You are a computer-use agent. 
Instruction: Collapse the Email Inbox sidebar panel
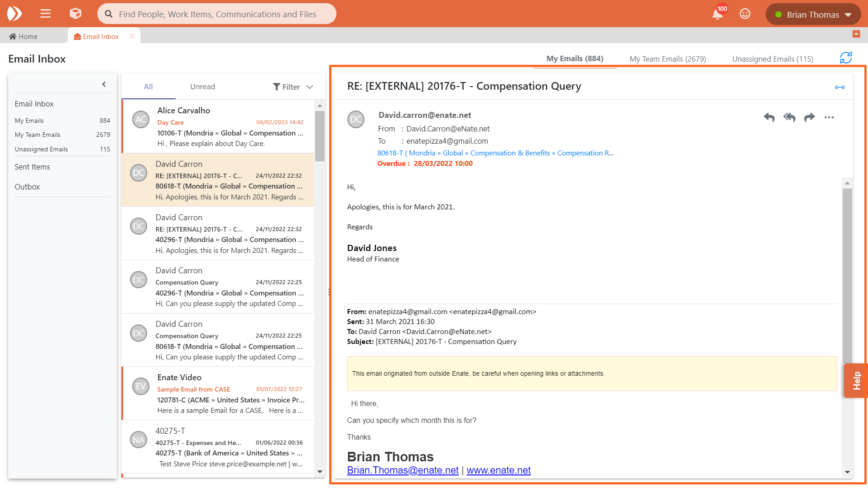click(104, 84)
